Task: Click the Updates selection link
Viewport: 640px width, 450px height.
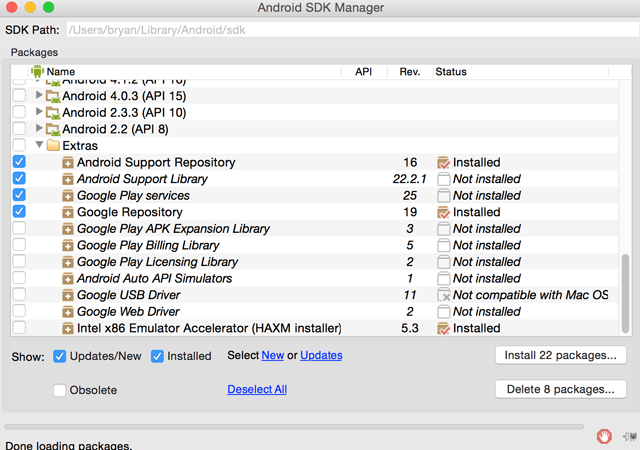Action: (x=321, y=356)
